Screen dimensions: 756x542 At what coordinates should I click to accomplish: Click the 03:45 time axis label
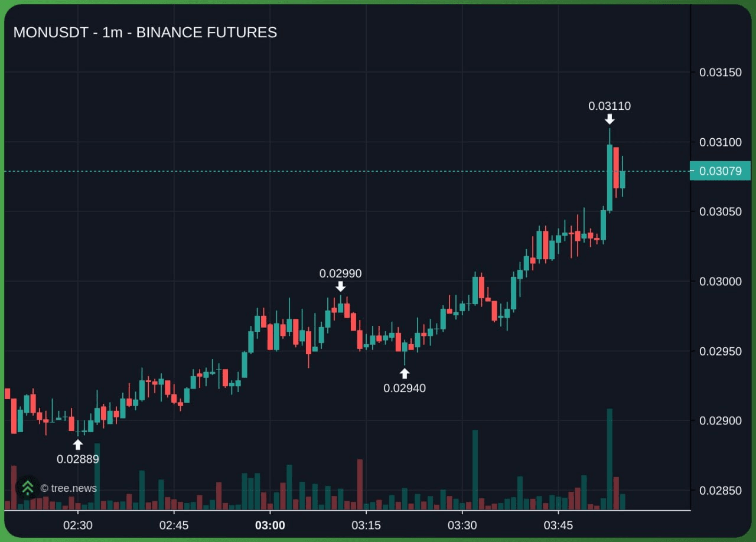click(x=558, y=525)
